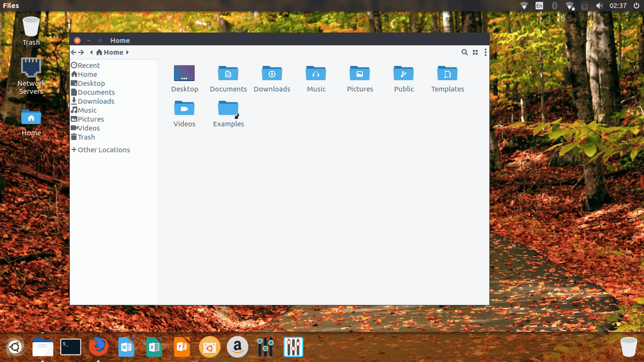Open the search icon in Files toolbar
The height and width of the screenshot is (362, 644).
click(x=465, y=53)
